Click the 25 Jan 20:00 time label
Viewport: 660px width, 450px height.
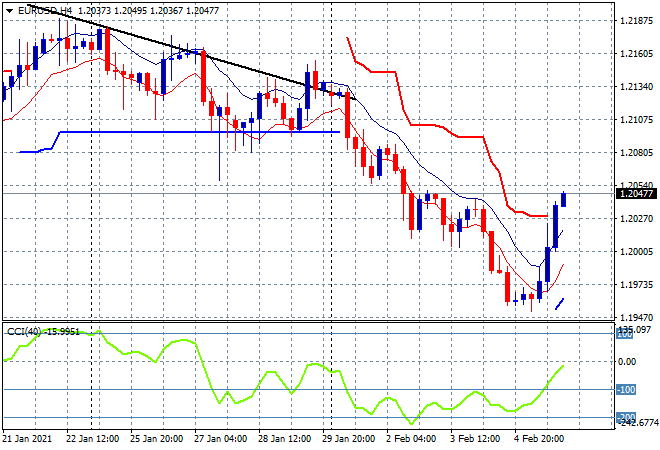[x=156, y=439]
